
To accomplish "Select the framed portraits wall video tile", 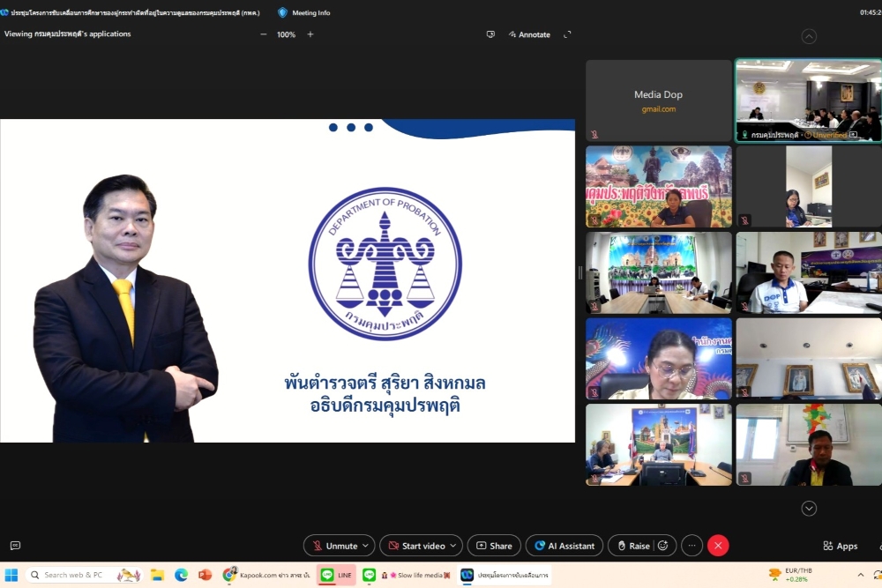I will (809, 359).
